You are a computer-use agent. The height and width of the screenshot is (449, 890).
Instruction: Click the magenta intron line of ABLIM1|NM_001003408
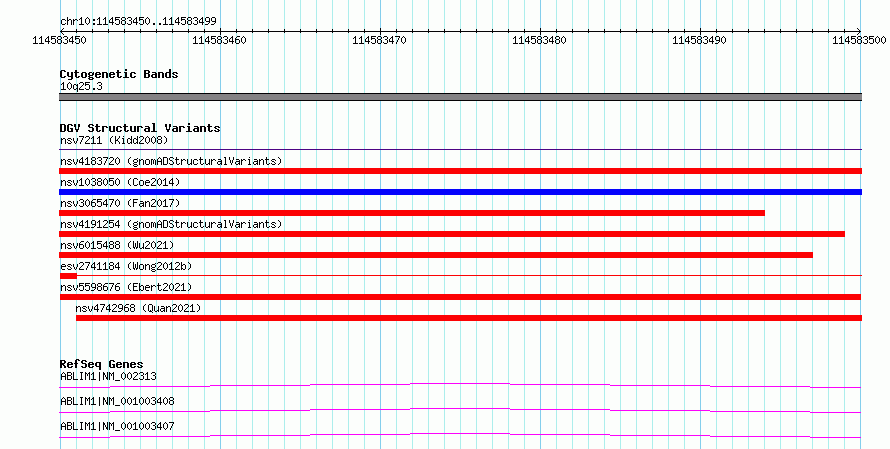[x=460, y=410]
